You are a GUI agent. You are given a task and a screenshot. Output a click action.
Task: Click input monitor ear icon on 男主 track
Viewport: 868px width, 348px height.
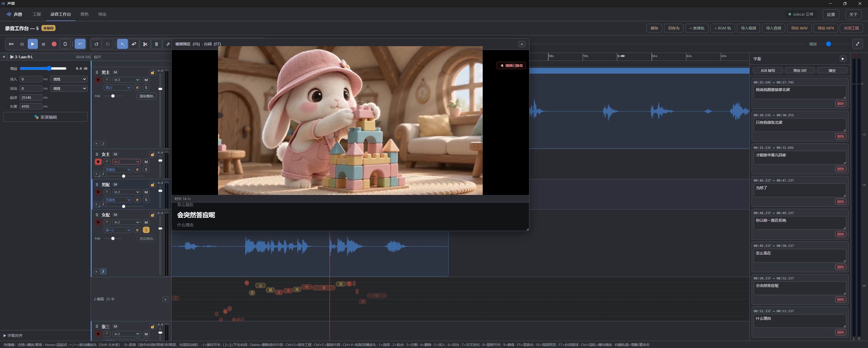(107, 80)
